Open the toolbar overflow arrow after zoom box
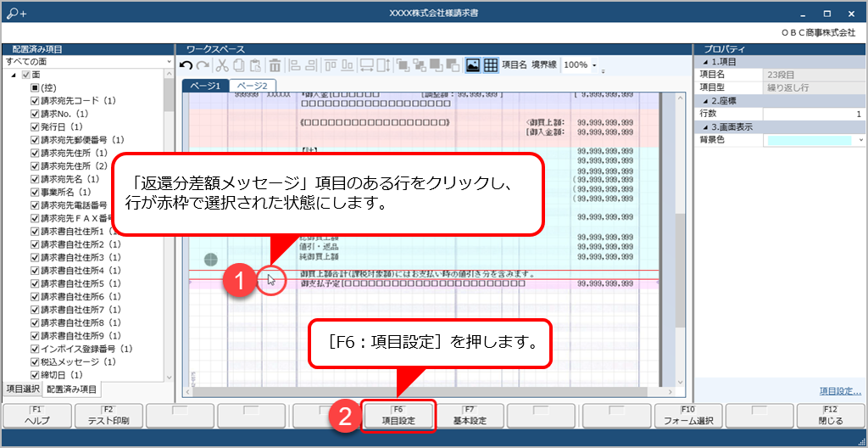This screenshot has width=868, height=448. coord(603,71)
